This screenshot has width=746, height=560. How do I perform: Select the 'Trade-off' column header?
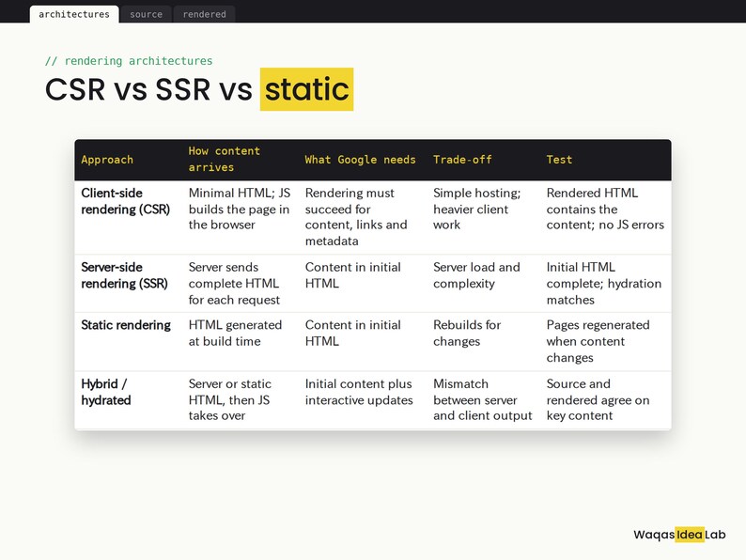(462, 160)
